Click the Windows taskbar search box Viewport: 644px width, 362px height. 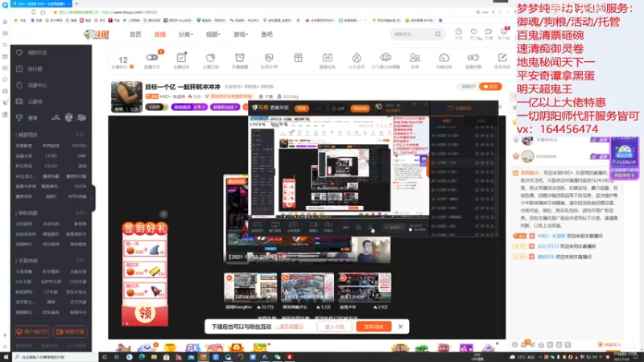point(56,357)
